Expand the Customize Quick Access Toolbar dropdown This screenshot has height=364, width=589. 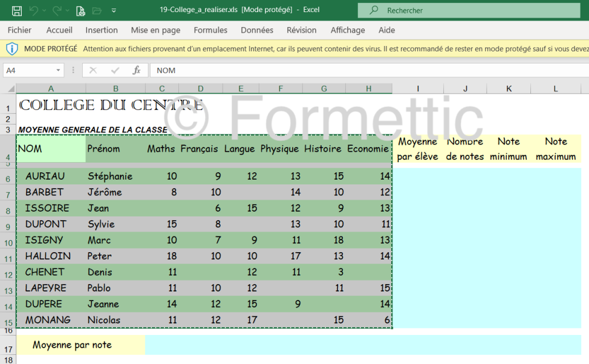[x=114, y=10]
